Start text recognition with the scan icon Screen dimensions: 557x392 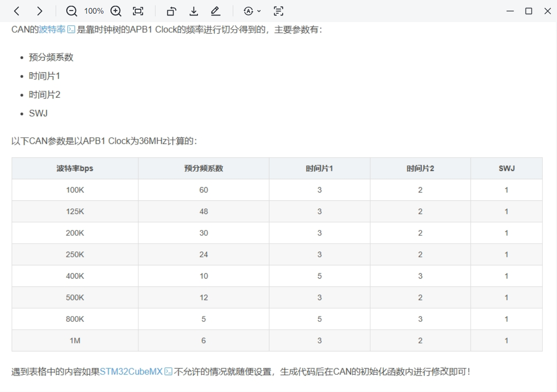tap(279, 11)
